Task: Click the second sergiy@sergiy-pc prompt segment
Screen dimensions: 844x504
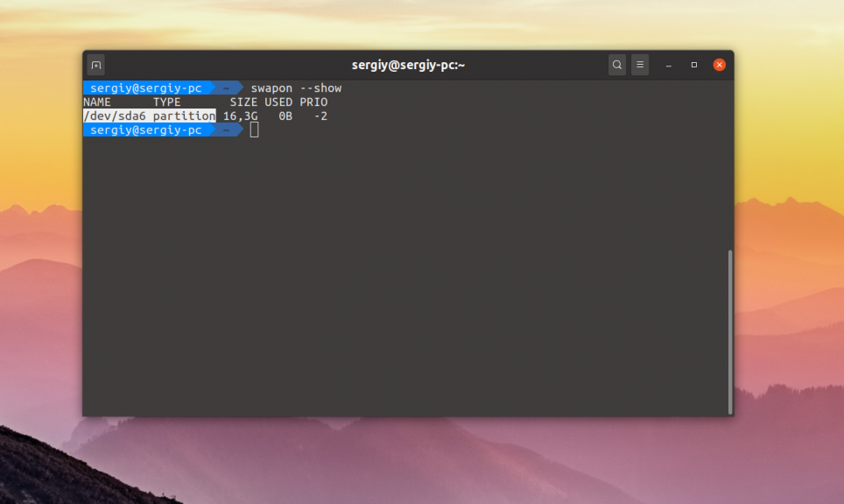Action: pyautogui.click(x=146, y=130)
